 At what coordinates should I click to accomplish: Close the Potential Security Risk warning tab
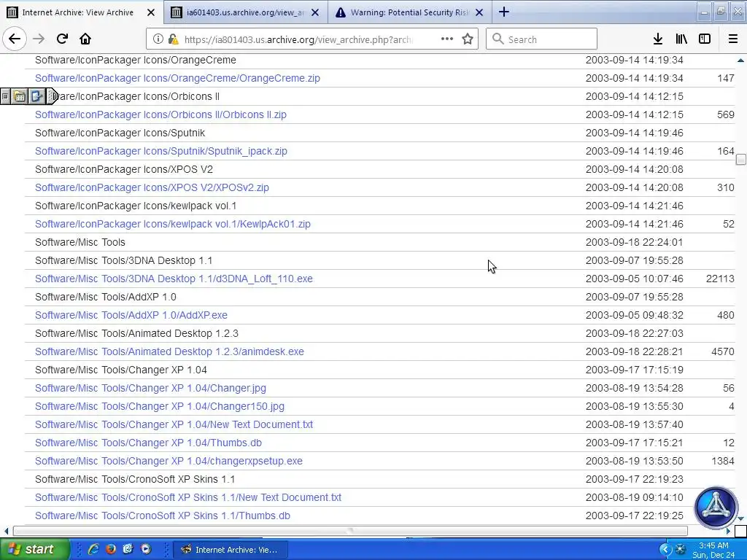tap(480, 12)
